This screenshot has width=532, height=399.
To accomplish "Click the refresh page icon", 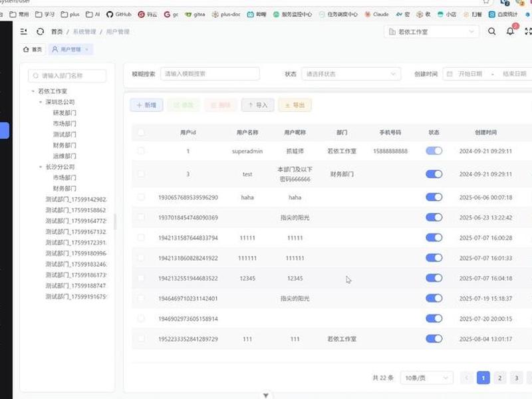I will (40, 31).
